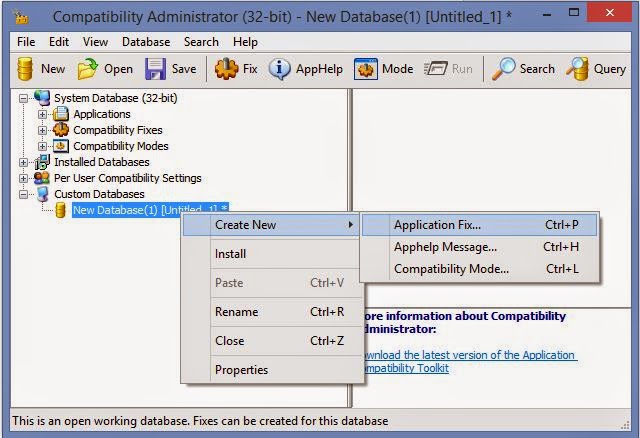
Task: Open the Database menu
Action: (146, 42)
